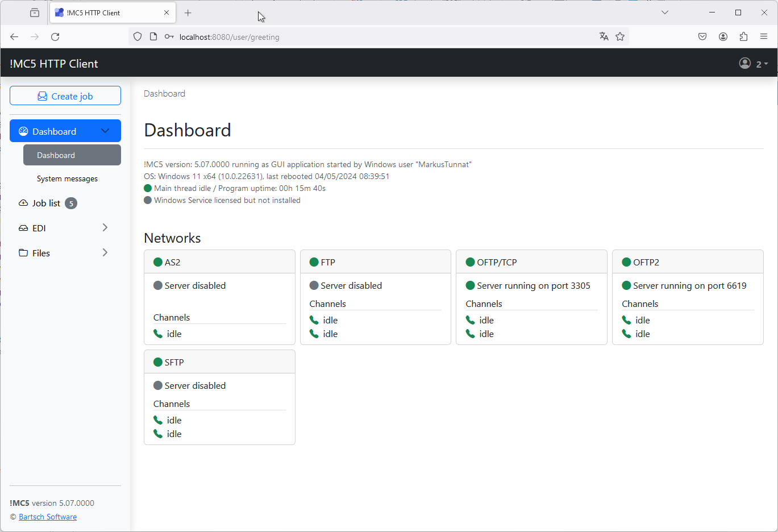Open the user account dropdown labeled 2
The width and height of the screenshot is (778, 532).
[754, 64]
